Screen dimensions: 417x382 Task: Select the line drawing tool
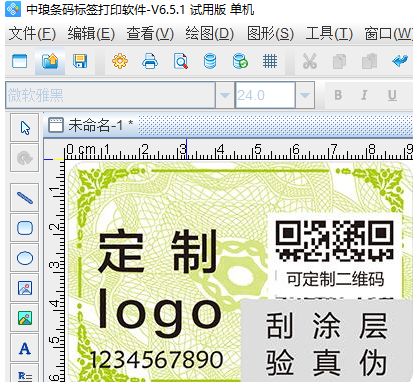coord(25,198)
